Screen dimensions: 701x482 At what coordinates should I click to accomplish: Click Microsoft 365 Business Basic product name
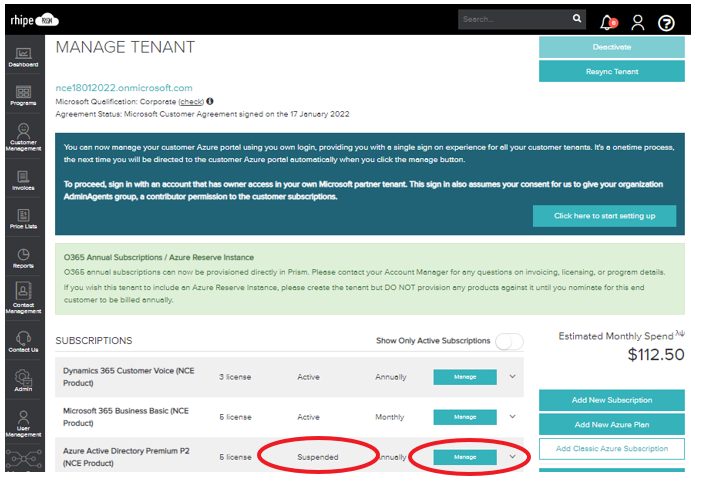(126, 417)
